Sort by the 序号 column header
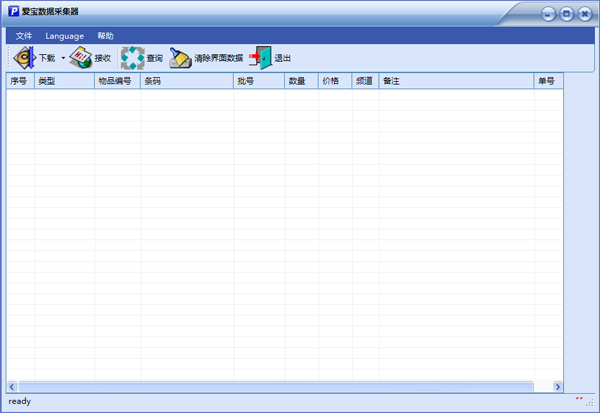 pos(20,81)
